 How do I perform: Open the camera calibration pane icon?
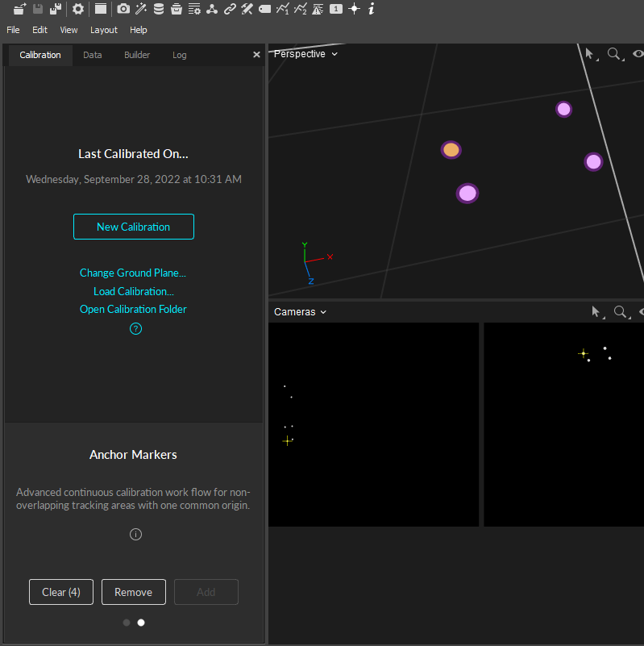coord(123,9)
